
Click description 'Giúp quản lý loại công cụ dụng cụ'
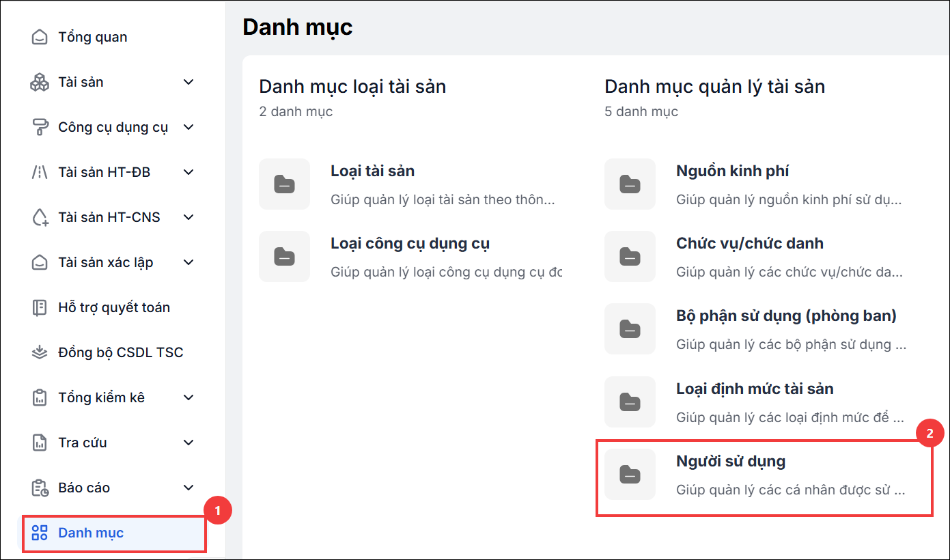(447, 272)
